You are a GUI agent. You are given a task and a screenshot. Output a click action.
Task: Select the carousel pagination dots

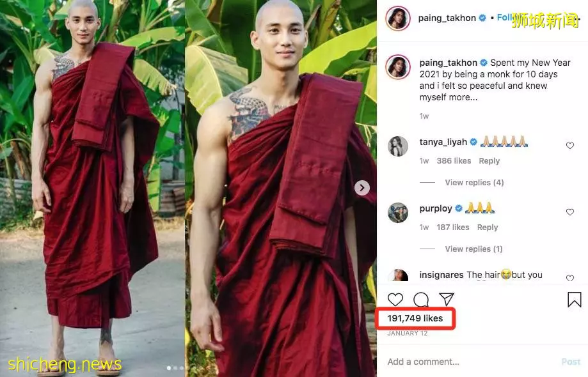click(175, 368)
